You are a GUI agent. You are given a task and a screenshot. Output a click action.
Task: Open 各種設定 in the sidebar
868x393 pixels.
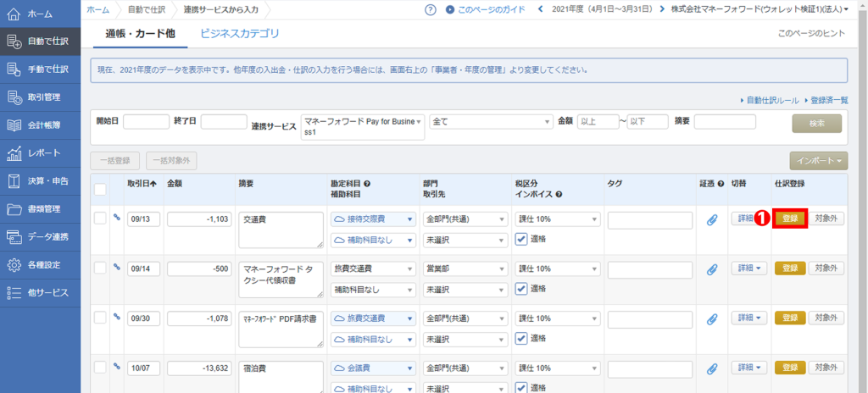click(x=41, y=265)
